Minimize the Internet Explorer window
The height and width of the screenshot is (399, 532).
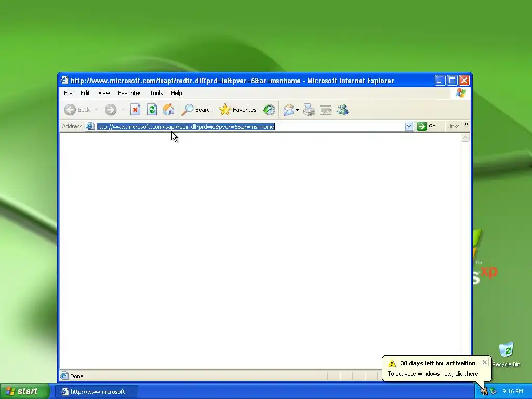[x=440, y=81]
